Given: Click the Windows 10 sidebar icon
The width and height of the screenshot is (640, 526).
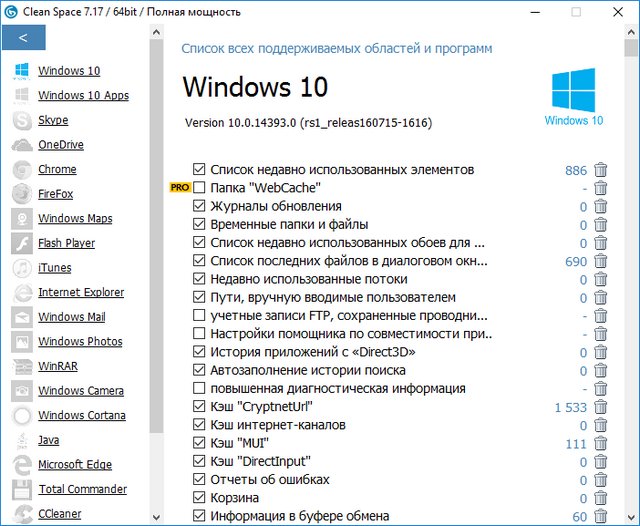Looking at the screenshot, I should (22, 71).
